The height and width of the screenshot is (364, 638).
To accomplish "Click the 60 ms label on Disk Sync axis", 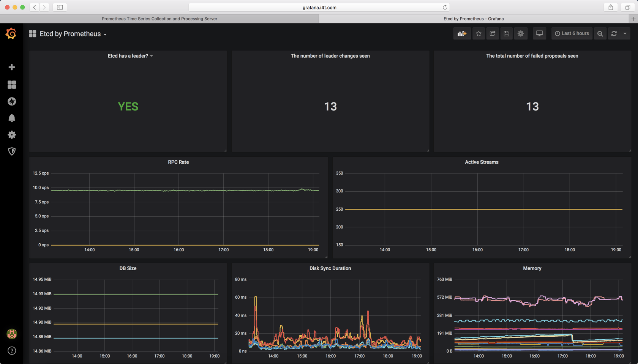I will pos(241,297).
